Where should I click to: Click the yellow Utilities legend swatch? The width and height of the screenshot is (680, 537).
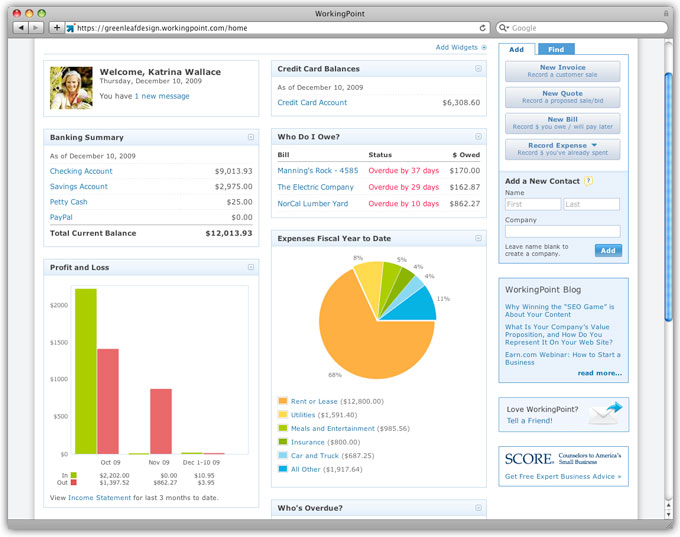[283, 414]
